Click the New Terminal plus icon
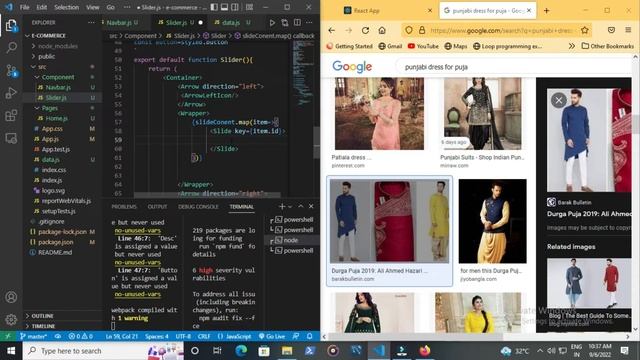The width and height of the screenshot is (640, 360). [282, 207]
